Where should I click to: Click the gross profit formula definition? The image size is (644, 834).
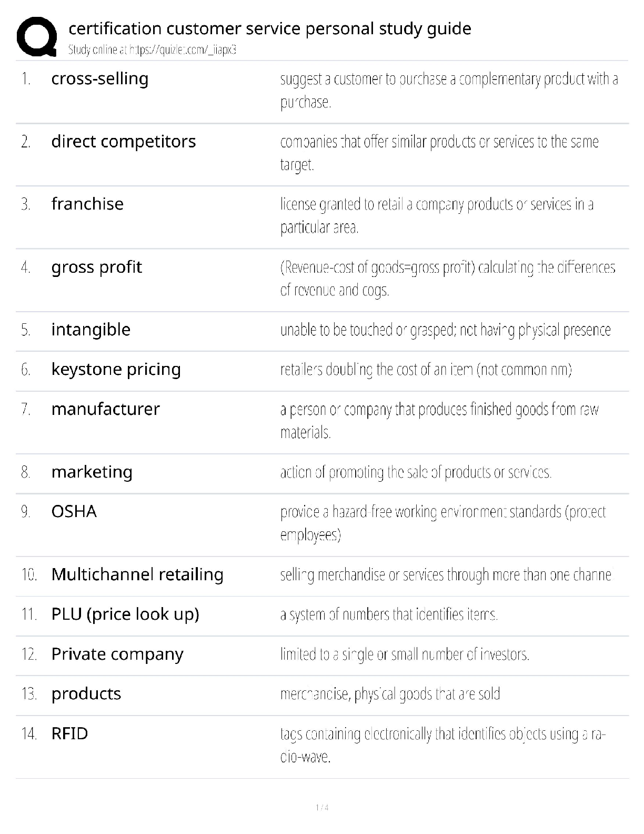coord(447,279)
